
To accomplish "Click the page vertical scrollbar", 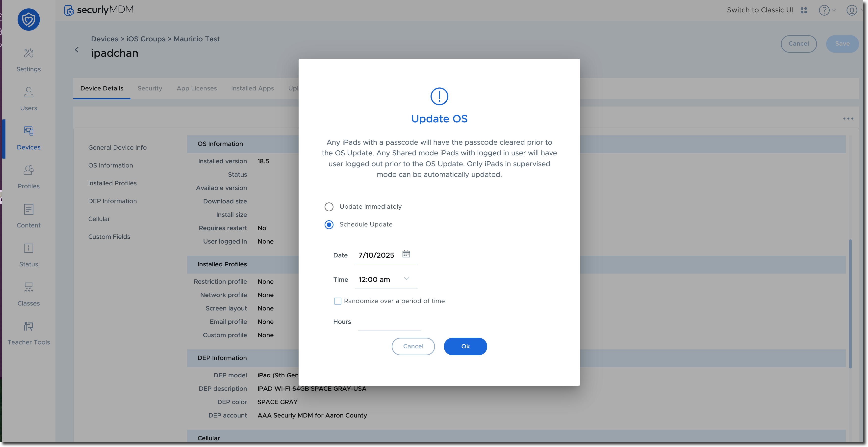I will tap(850, 304).
